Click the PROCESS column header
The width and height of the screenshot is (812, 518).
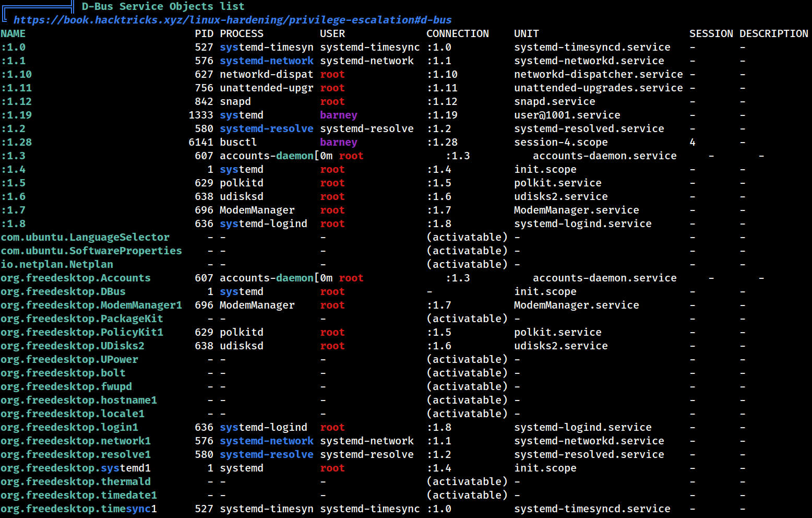pyautogui.click(x=242, y=33)
